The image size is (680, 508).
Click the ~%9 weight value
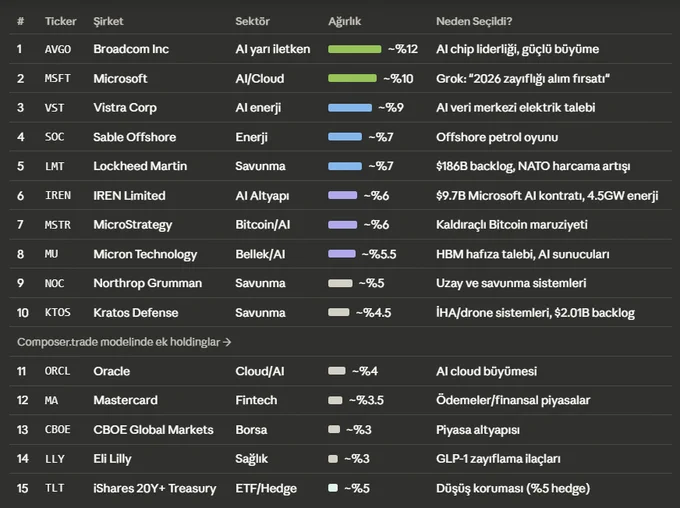point(391,108)
